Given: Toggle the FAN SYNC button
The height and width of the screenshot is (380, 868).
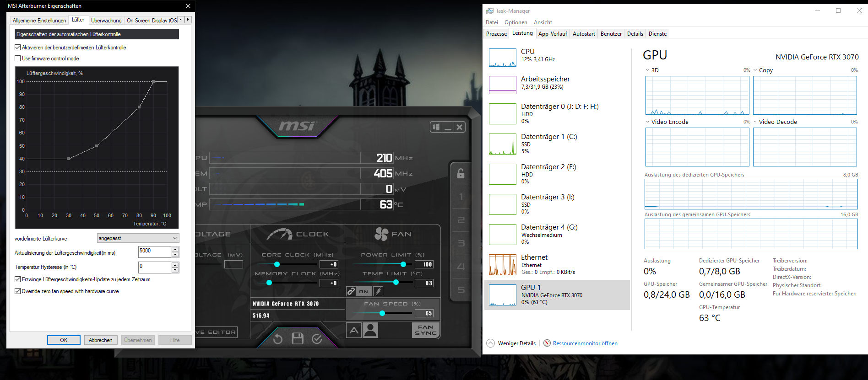Looking at the screenshot, I should coord(426,330).
